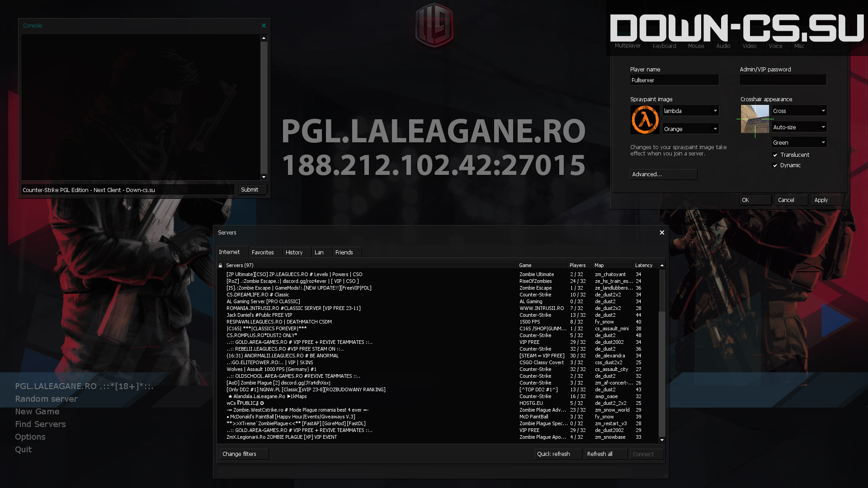Click the Admin/VIP password field
The height and width of the screenshot is (488, 868).
[x=783, y=80]
